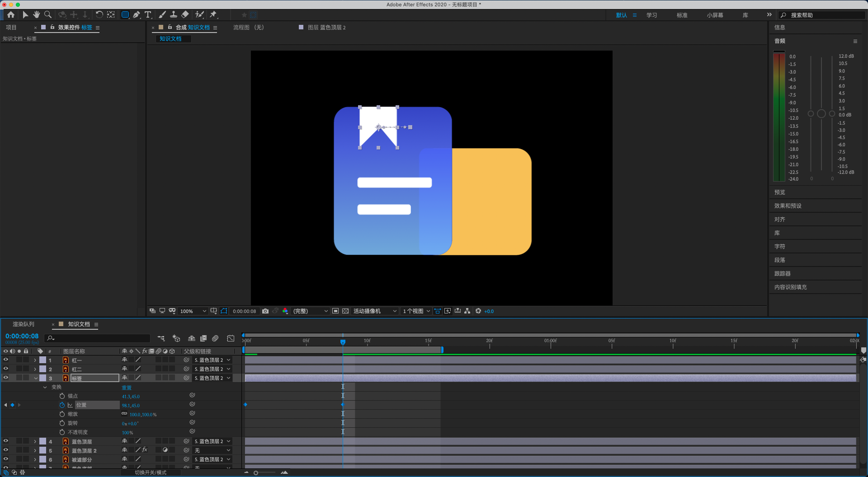Select the Pan Behind anchor point tool
The height and width of the screenshot is (477, 868).
[x=111, y=15]
